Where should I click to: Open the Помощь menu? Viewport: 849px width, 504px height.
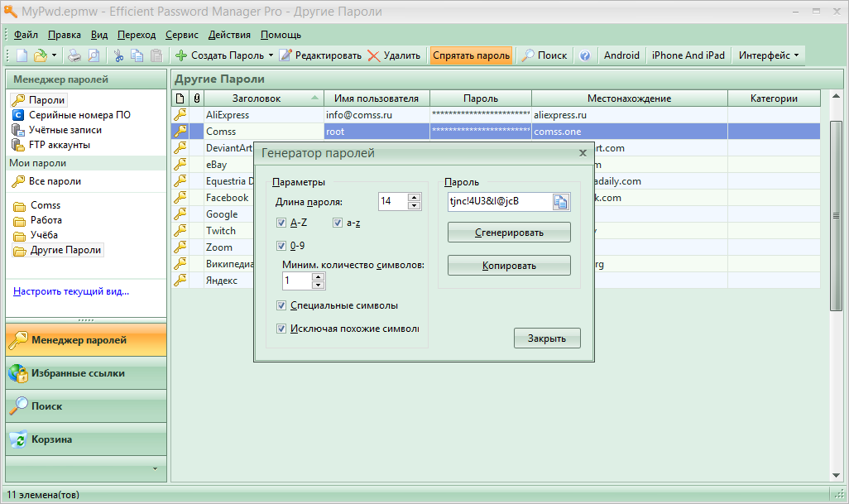click(281, 35)
